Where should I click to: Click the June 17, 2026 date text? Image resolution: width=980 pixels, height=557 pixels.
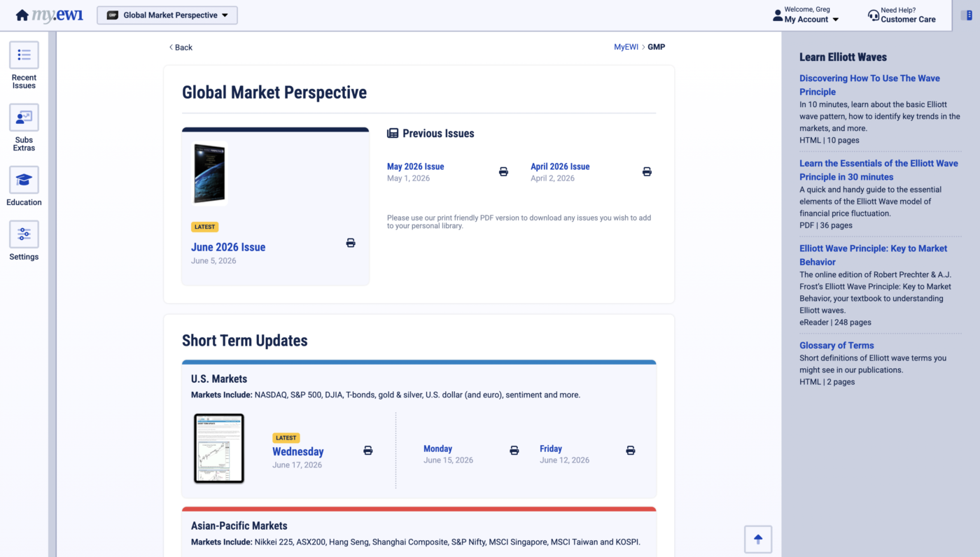297,465
